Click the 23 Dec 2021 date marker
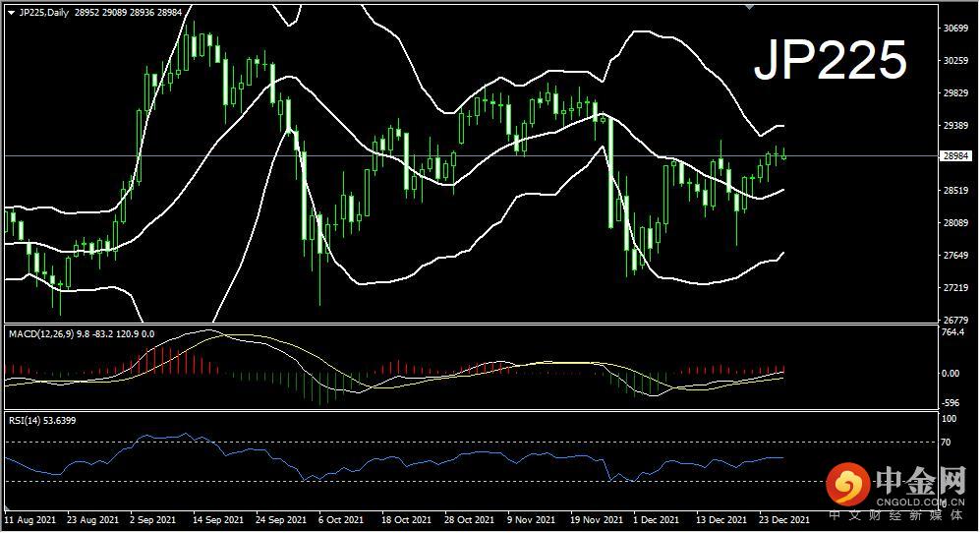The image size is (980, 533). (783, 520)
